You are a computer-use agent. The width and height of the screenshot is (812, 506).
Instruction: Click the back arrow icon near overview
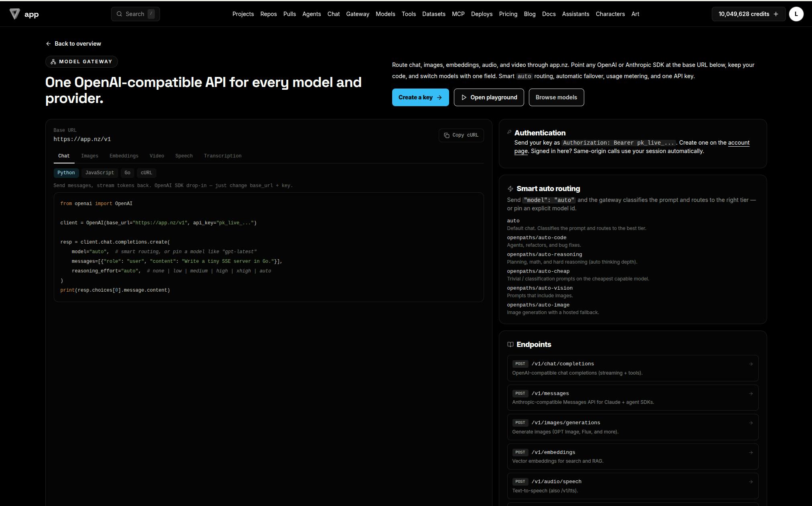[48, 44]
